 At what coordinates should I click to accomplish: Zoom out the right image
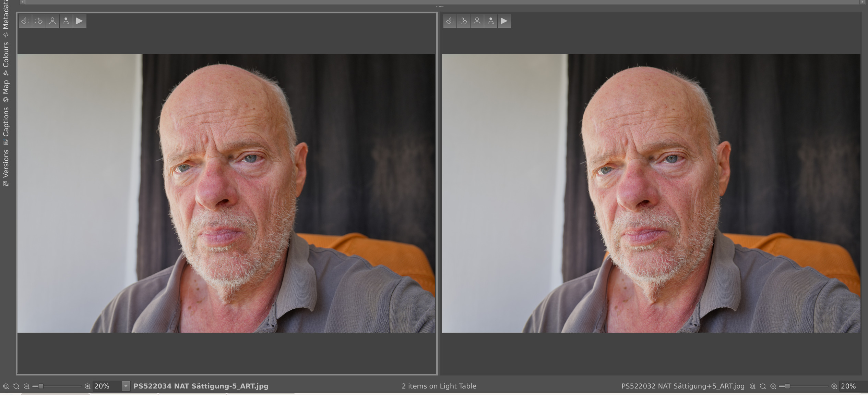[x=773, y=386]
